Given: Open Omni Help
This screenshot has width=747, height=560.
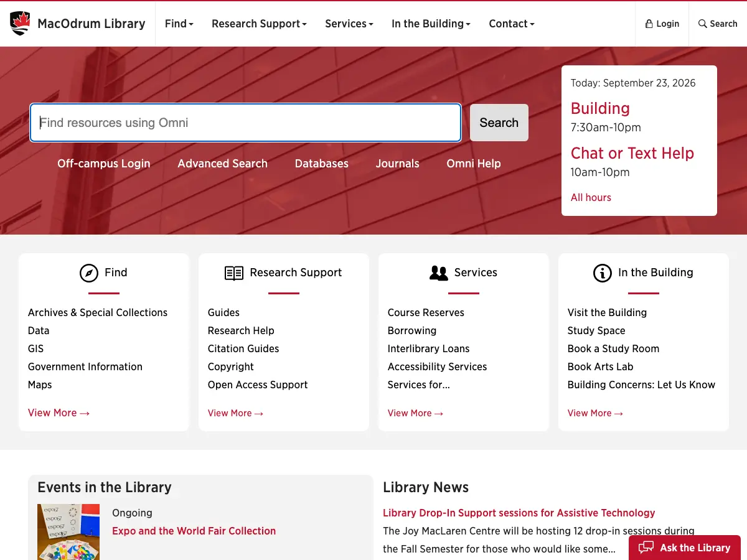Looking at the screenshot, I should [474, 164].
